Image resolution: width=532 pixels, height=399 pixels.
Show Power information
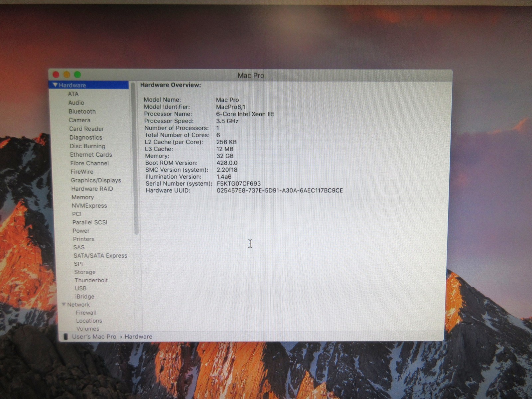pyautogui.click(x=81, y=231)
